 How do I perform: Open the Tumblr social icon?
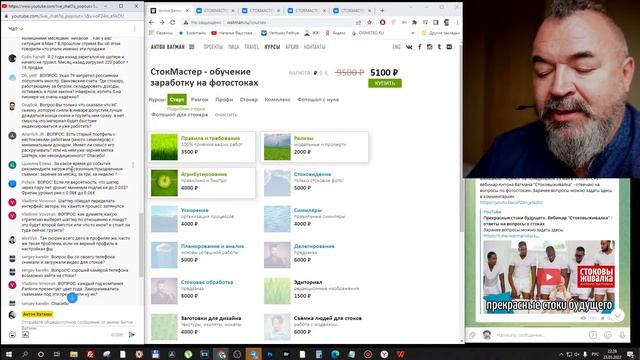pos(439,47)
